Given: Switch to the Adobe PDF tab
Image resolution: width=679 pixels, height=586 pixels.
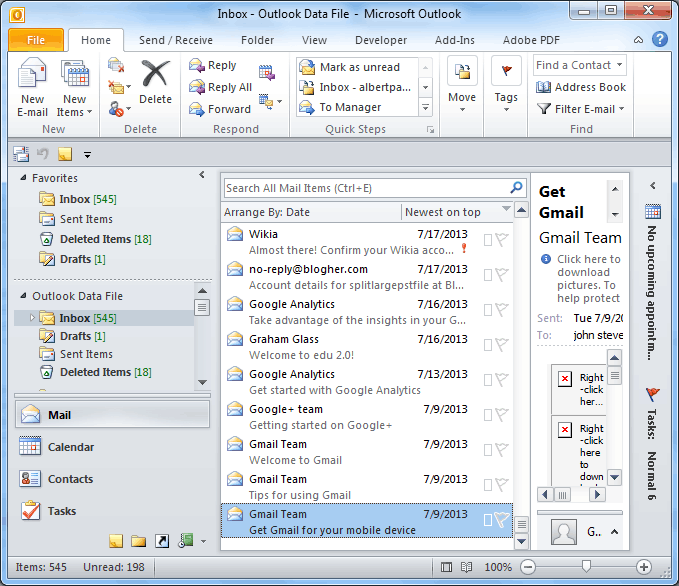Looking at the screenshot, I should pyautogui.click(x=531, y=40).
